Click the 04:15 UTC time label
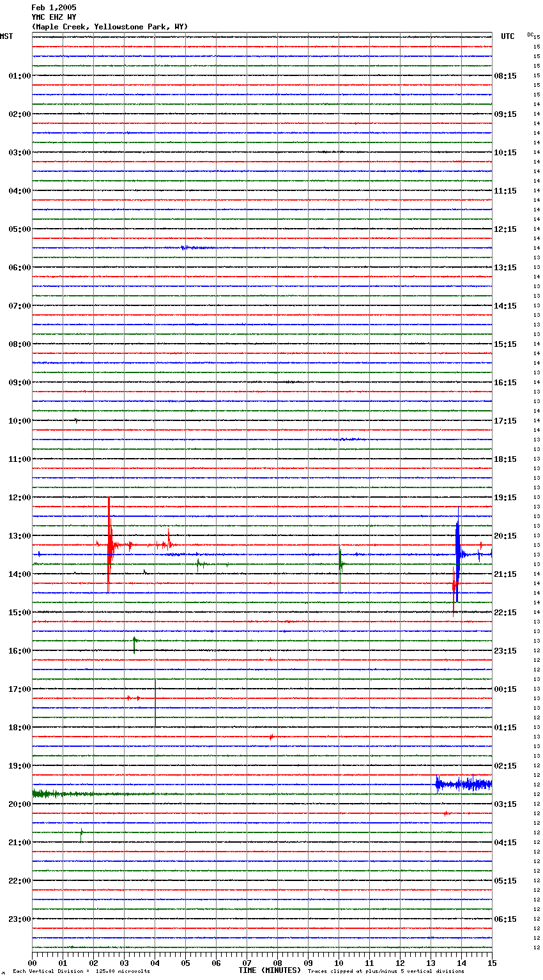Viewport: 543px width, 980px height. coord(505,843)
